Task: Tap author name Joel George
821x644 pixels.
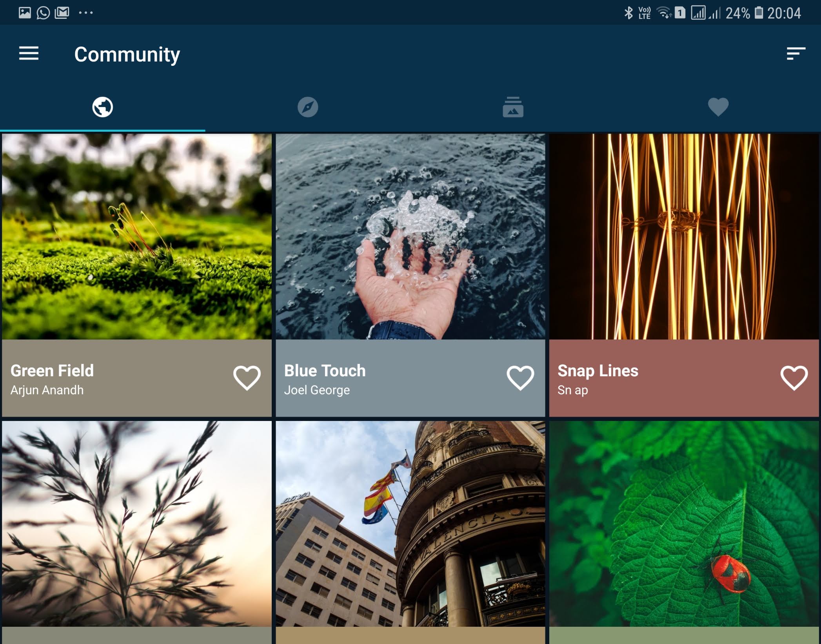Action: (317, 390)
